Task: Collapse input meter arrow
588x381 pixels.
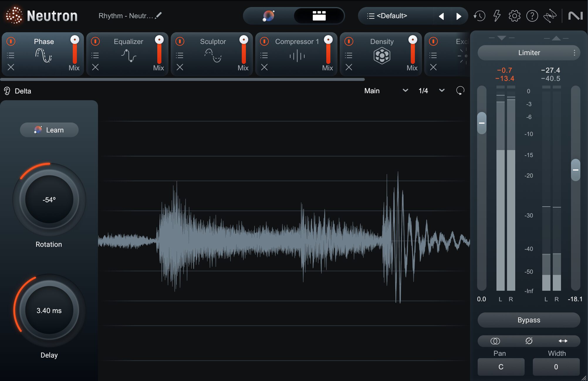Action: (502, 38)
